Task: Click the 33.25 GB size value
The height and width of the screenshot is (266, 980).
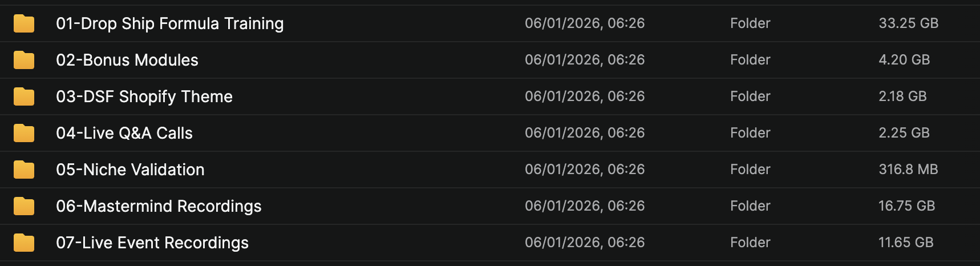Action: 908,23
